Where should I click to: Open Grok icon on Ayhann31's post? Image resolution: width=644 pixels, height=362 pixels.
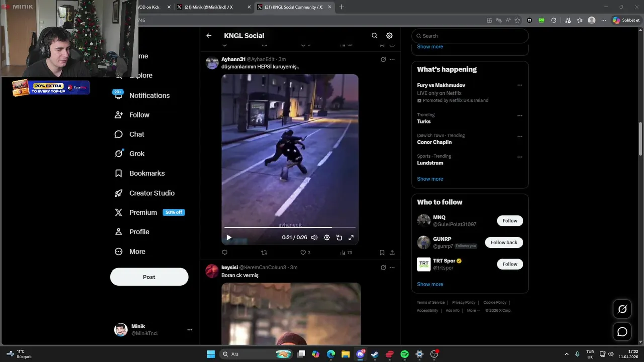pos(383,59)
